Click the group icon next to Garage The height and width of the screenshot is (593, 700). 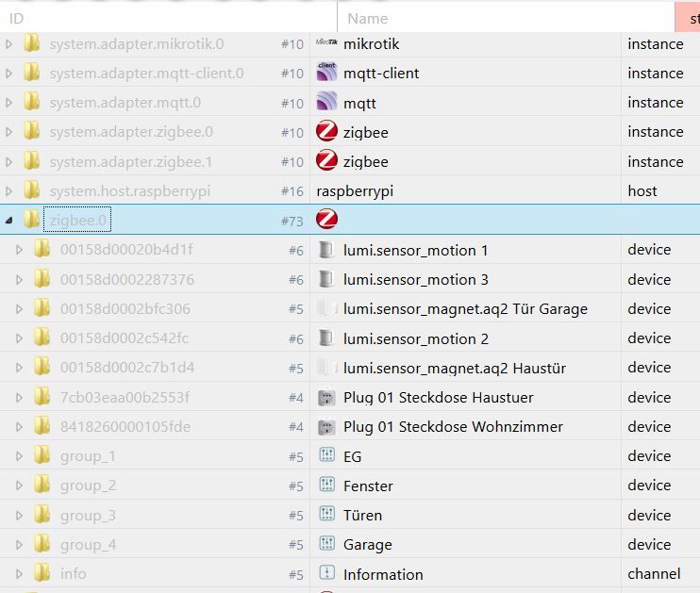(x=326, y=543)
